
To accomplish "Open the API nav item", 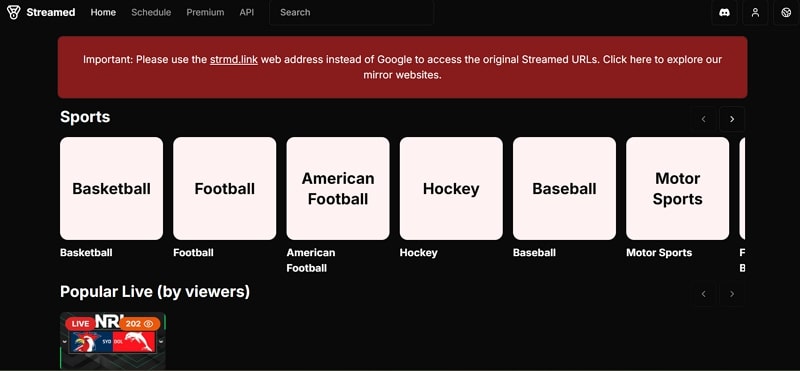I will [246, 12].
